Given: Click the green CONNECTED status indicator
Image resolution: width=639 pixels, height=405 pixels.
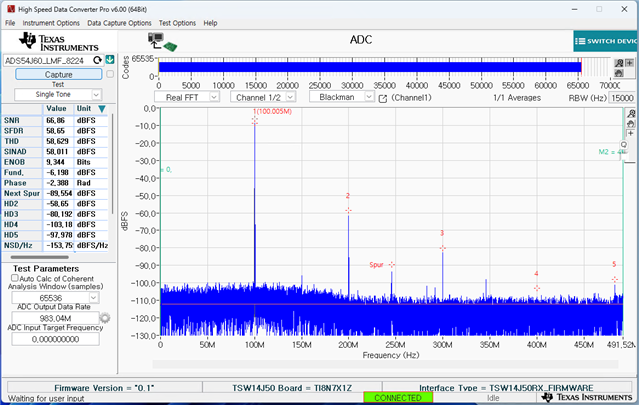Looking at the screenshot, I should click(398, 397).
